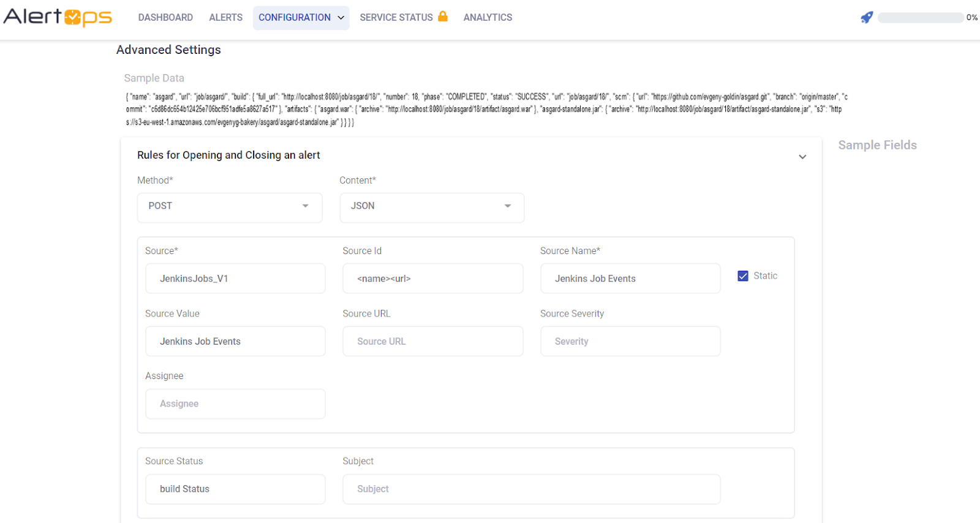Screen dimensions: 980x523
Task: Click the Source field with JenkinsJobs_V1
Action: [x=235, y=279]
